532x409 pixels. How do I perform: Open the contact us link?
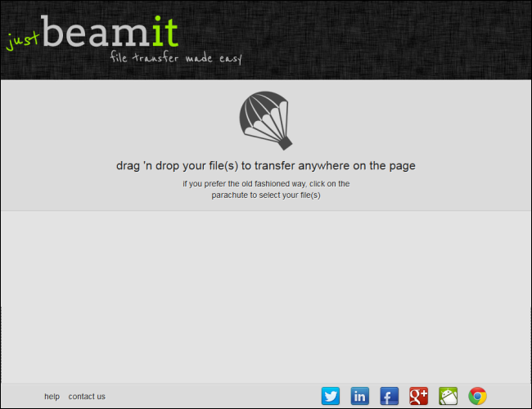pos(87,397)
